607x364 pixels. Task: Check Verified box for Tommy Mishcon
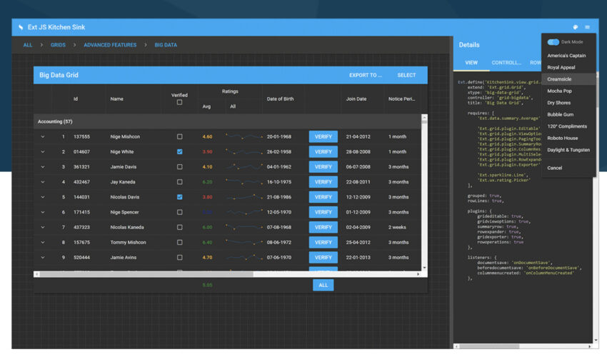[x=180, y=242]
